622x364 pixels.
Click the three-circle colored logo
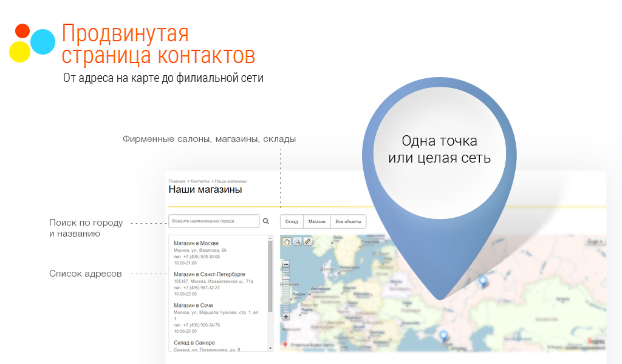32,43
